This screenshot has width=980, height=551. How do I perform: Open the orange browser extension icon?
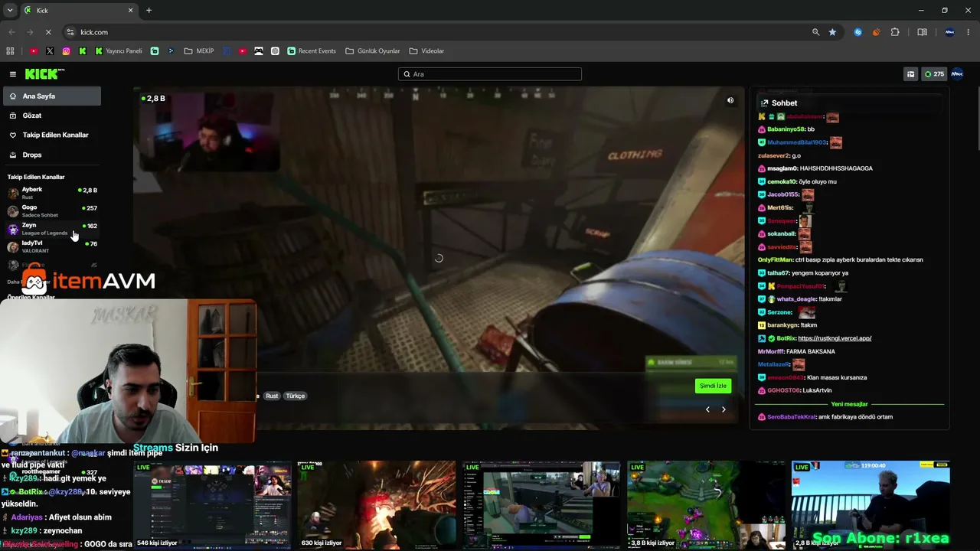point(876,32)
